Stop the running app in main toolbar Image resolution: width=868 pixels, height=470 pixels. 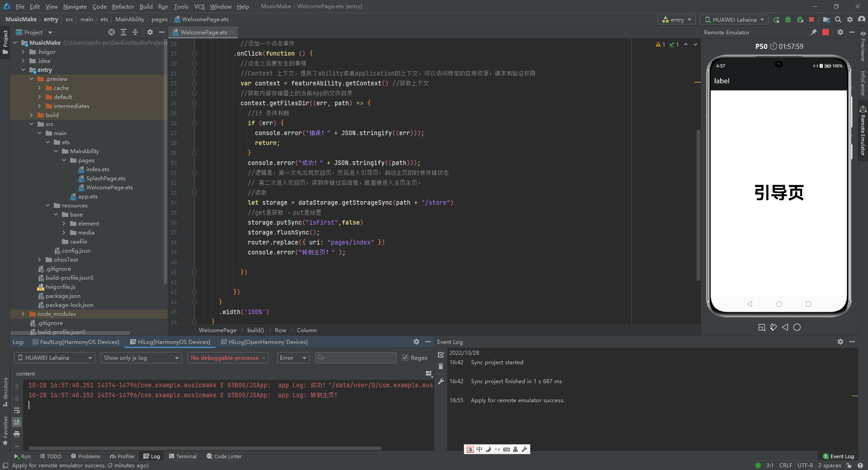coord(811,19)
